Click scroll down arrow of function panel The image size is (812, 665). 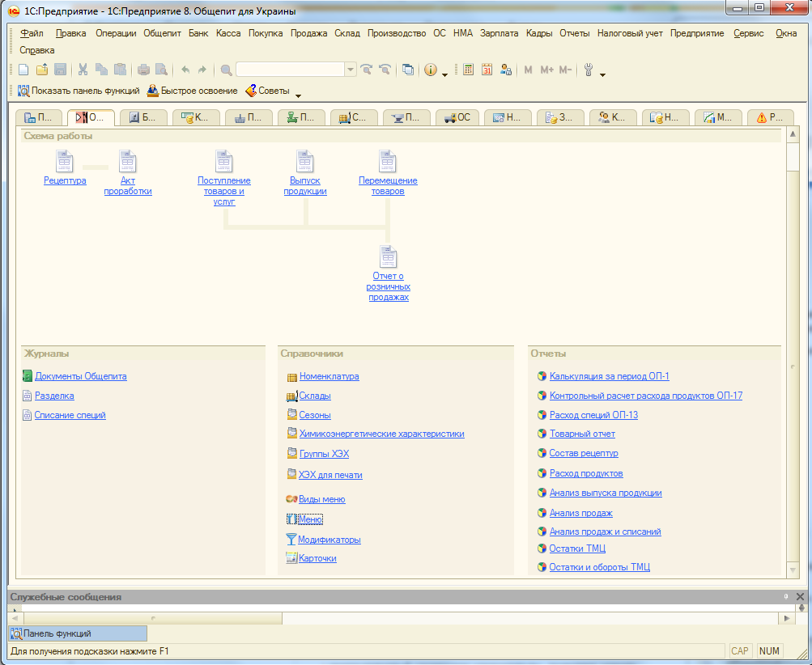[793, 570]
